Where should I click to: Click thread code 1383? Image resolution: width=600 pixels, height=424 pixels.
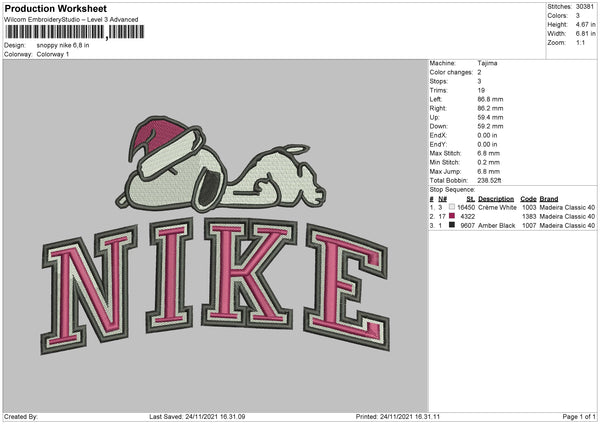coord(529,217)
